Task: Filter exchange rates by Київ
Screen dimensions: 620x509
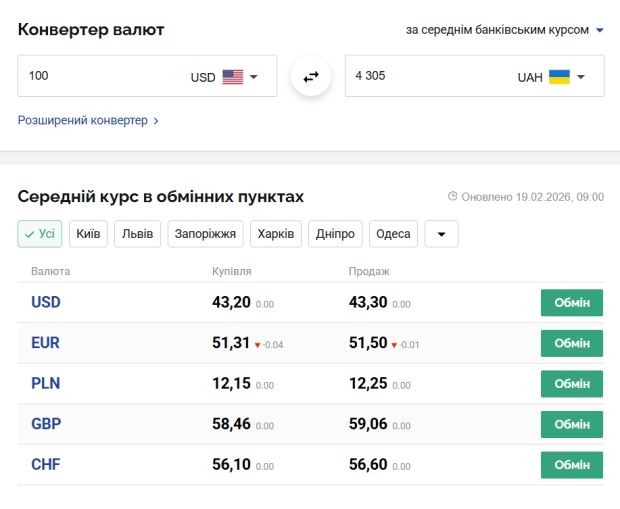Action: click(88, 234)
